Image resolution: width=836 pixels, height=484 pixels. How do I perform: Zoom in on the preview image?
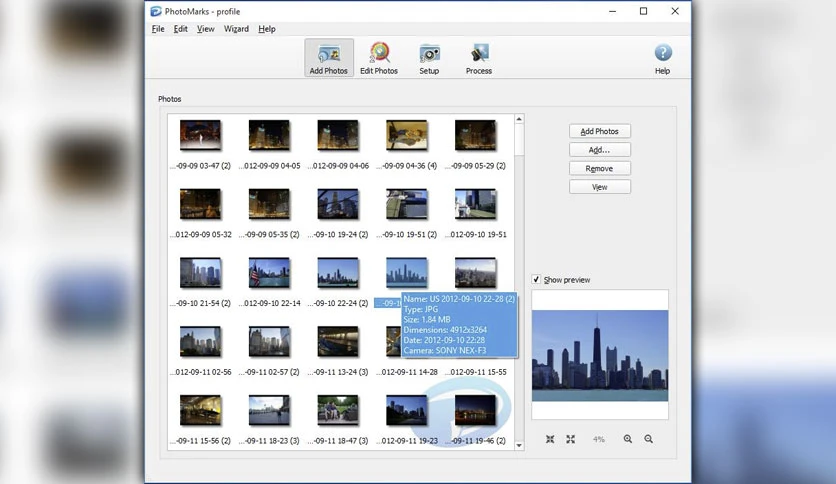(x=628, y=439)
